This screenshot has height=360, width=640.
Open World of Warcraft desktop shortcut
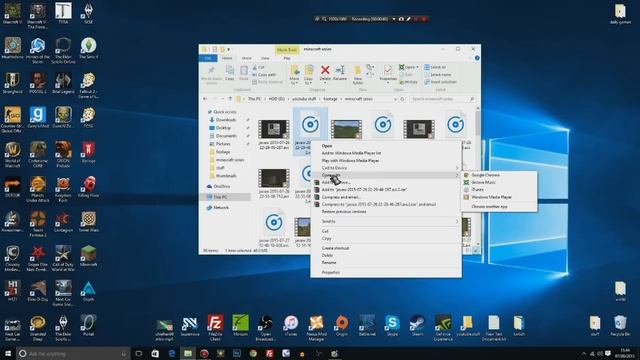[x=13, y=154]
